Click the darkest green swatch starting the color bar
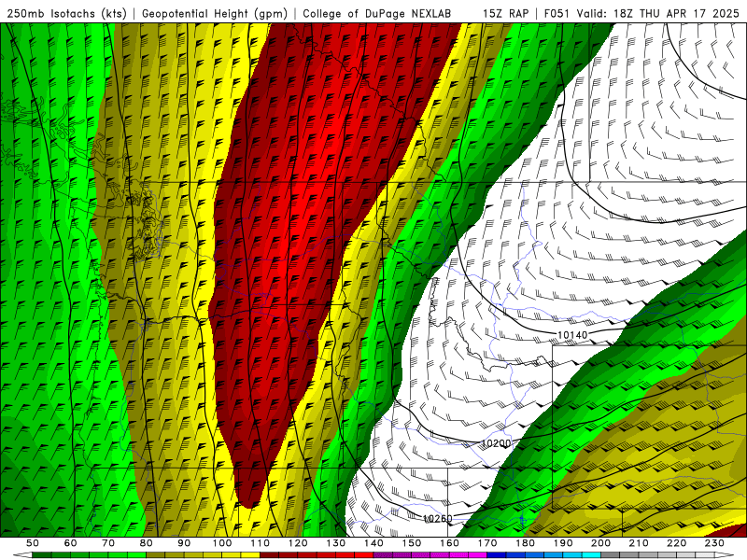 click(41, 554)
